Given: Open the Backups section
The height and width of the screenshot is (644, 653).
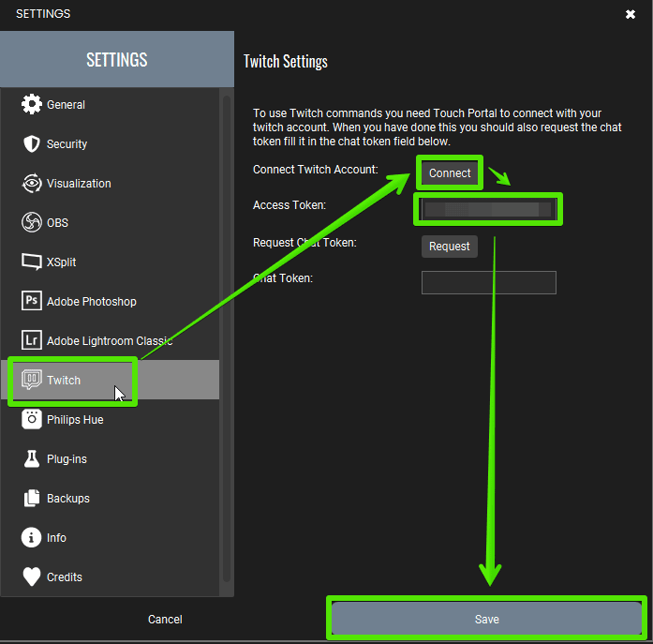Looking at the screenshot, I should click(x=110, y=498).
